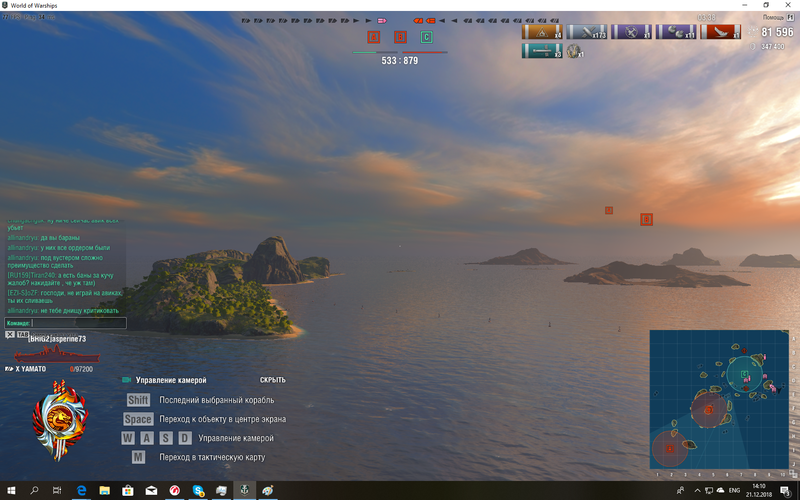The height and width of the screenshot is (500, 800).
Task: Hide camera controls panel via СКРЫТЬ
Action: click(x=273, y=380)
